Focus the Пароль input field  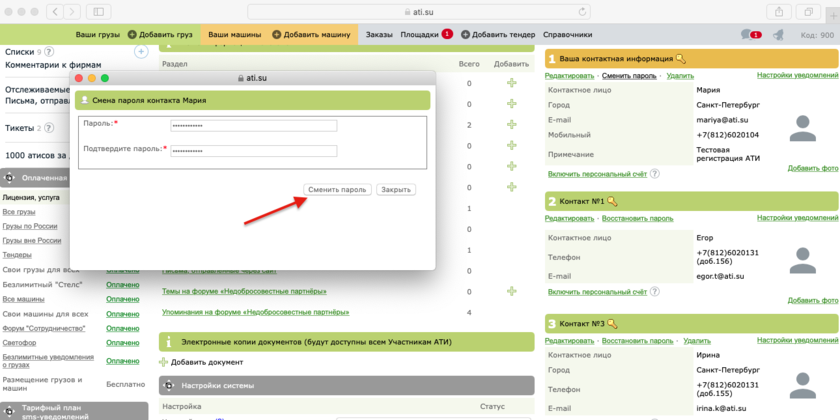click(x=253, y=125)
